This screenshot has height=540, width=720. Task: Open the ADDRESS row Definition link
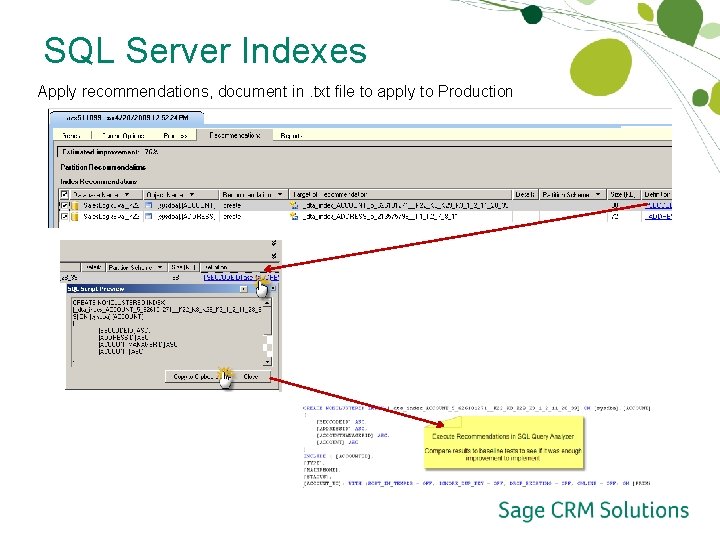coord(658,216)
